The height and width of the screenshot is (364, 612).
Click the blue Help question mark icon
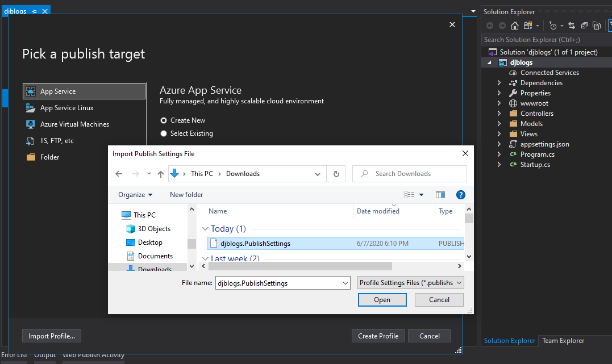(x=460, y=195)
